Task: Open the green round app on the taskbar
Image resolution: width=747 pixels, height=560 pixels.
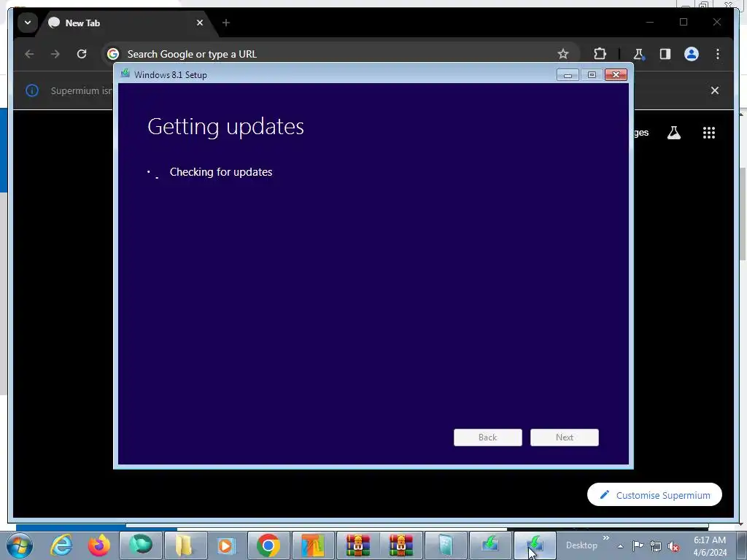Action: 141,545
